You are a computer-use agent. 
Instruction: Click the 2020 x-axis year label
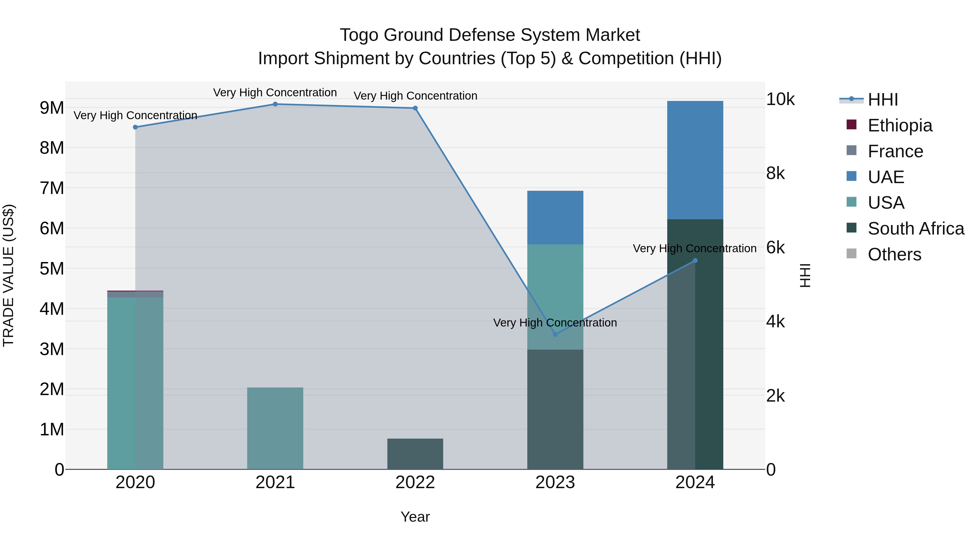(136, 482)
